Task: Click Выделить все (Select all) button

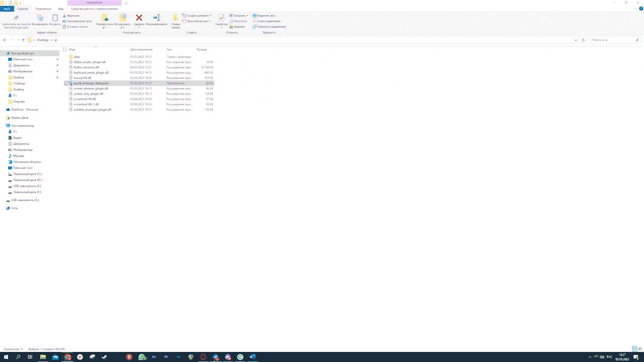Action: tap(266, 16)
